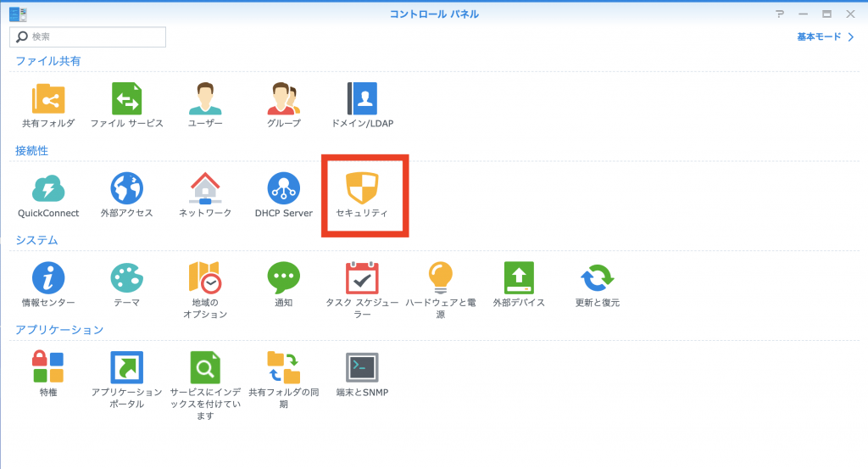Screen dimensions: 868x469
Task: Open 外部アクセス external access
Action: (x=126, y=189)
